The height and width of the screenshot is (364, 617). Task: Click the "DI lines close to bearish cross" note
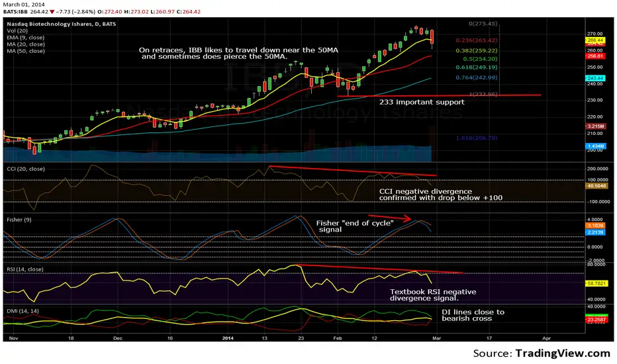[473, 315]
